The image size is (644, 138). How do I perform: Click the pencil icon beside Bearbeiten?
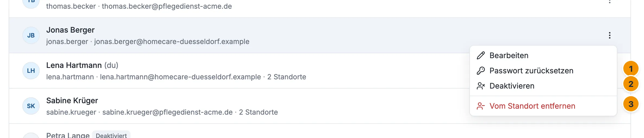point(481,55)
